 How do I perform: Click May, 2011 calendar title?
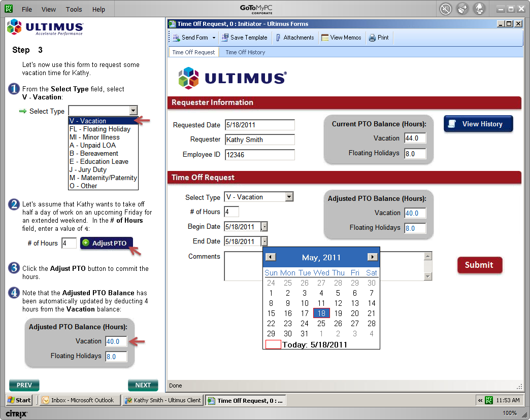321,258
